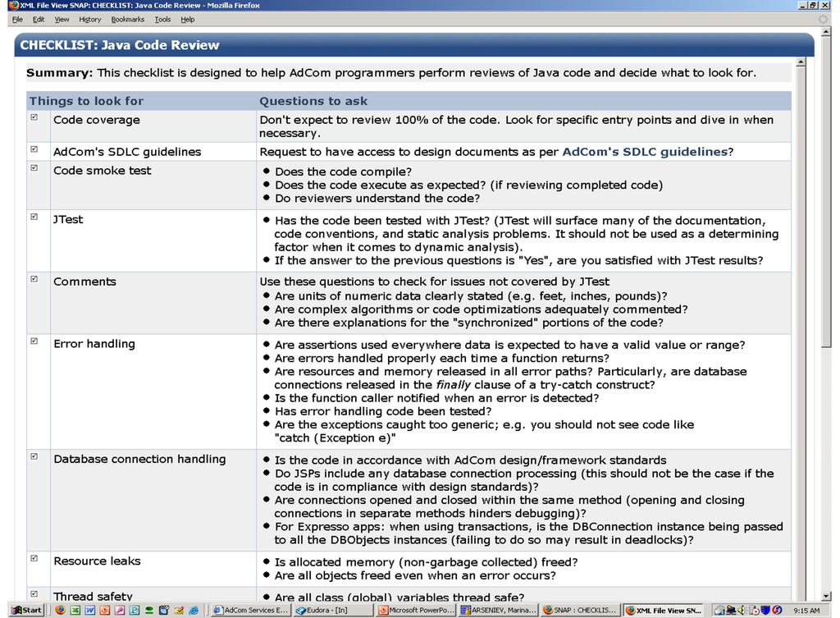Click the XML File View SN taskbar button
Viewport: 840px width, 618px height.
click(664, 610)
